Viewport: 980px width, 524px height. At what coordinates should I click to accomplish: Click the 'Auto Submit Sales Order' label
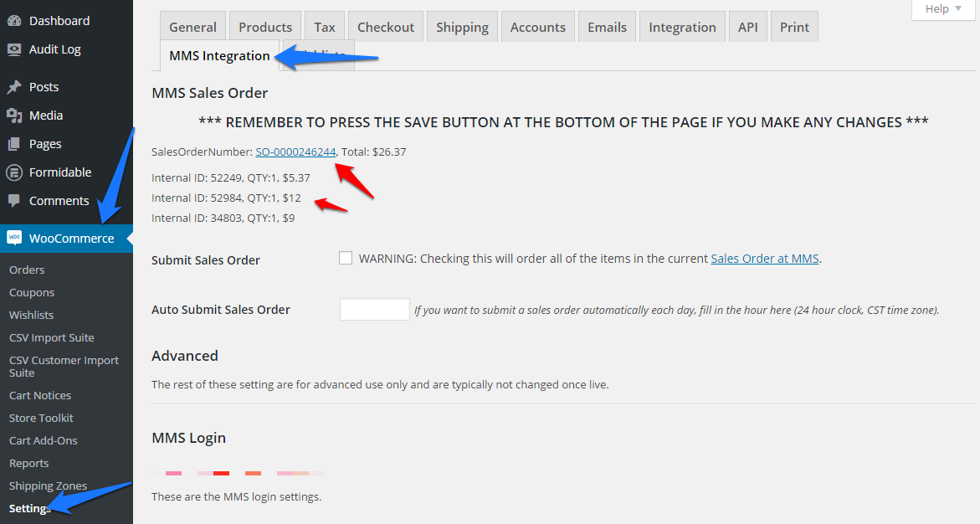click(221, 310)
